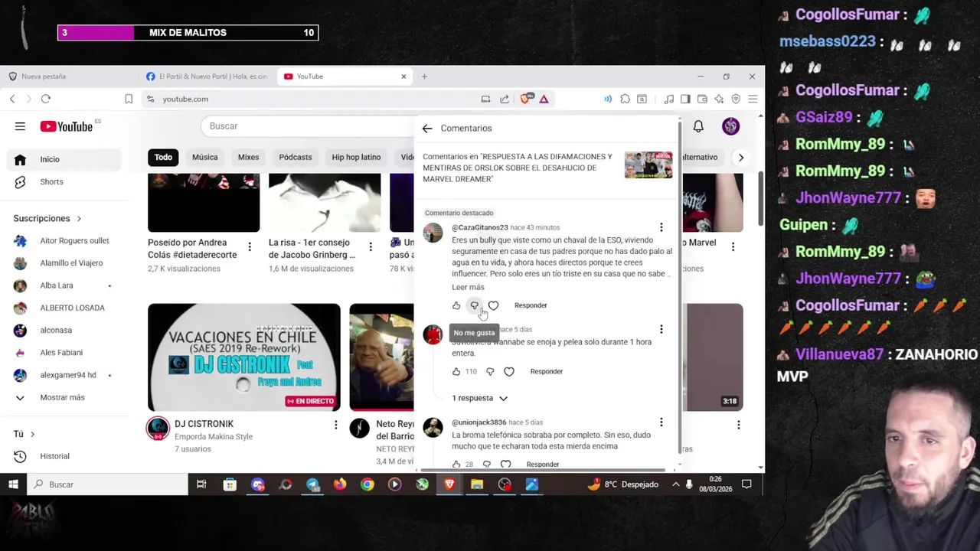Open Google Chrome from the taskbar

click(367, 484)
